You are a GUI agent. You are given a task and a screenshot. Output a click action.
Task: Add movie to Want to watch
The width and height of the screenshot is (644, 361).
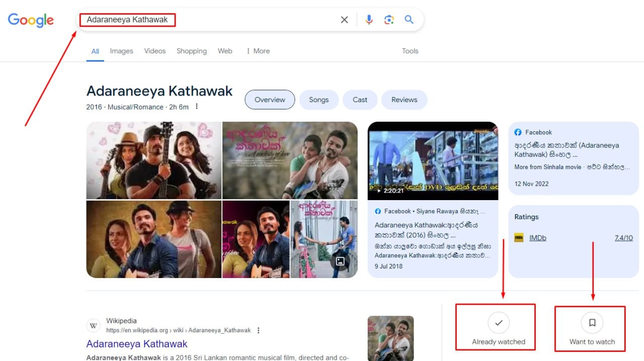click(592, 328)
